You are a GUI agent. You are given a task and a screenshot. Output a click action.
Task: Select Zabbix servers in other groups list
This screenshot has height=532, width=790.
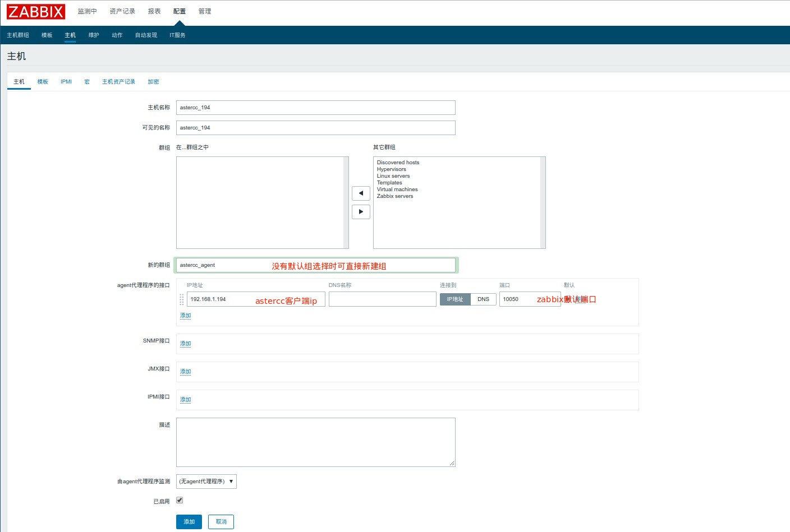point(395,196)
